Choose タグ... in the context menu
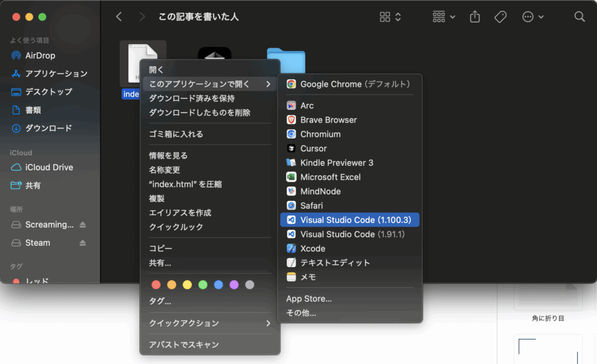597x364 pixels. point(210,301)
